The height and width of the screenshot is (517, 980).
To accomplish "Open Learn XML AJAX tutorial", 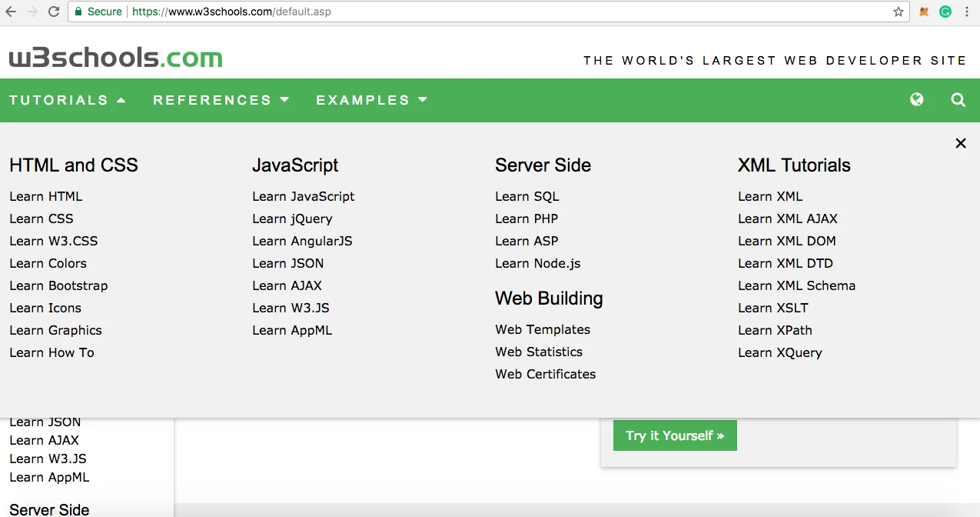I will tap(788, 218).
